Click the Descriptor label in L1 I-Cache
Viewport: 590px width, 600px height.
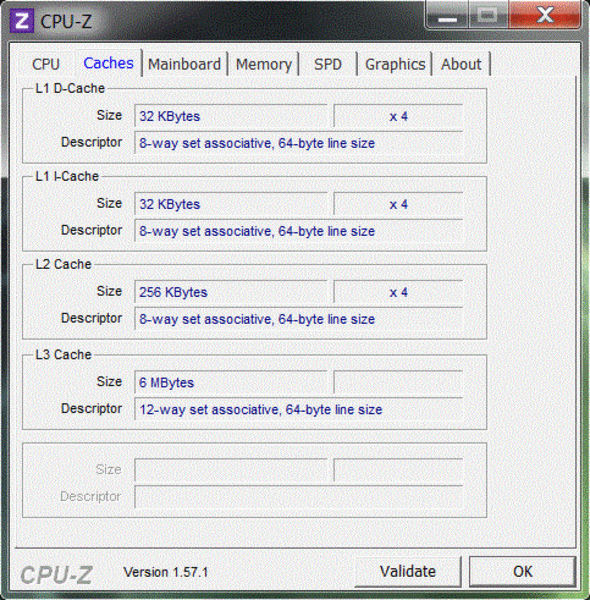[91, 230]
